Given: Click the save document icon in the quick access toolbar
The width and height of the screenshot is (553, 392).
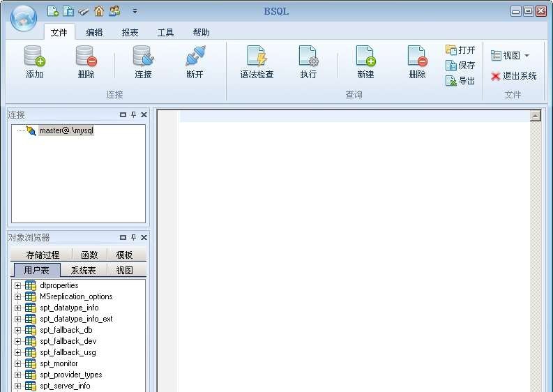Looking at the screenshot, I should [68, 11].
